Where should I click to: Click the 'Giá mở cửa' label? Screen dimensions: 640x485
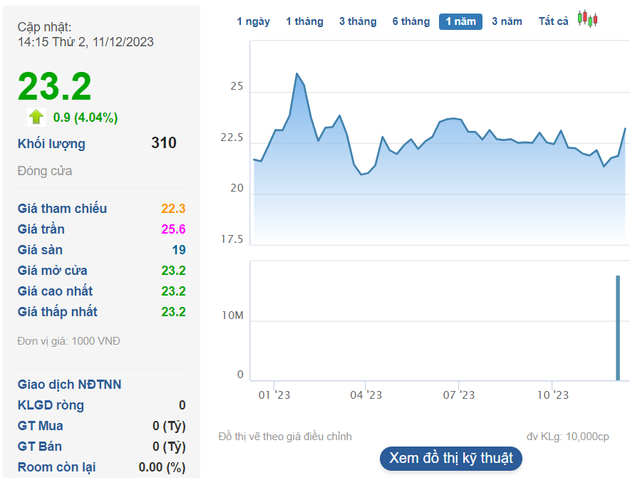tap(52, 270)
